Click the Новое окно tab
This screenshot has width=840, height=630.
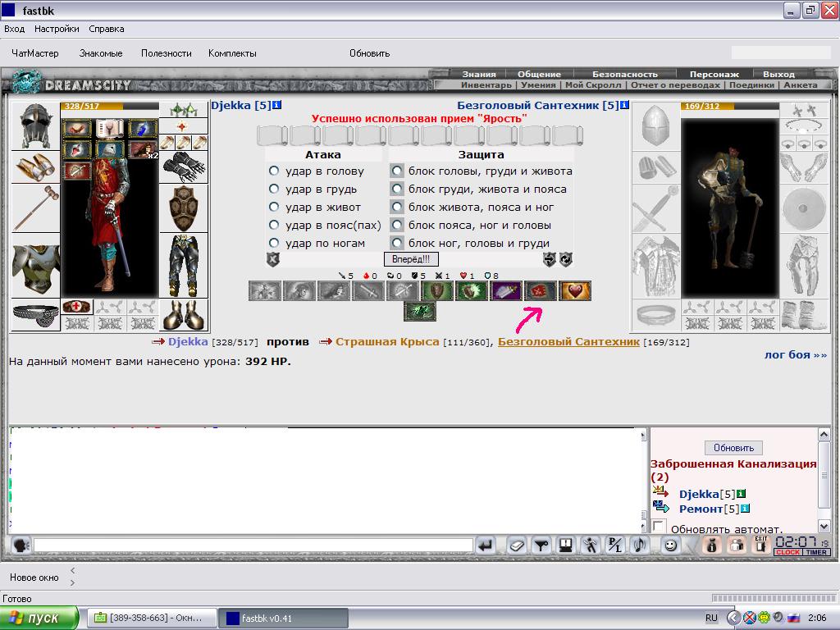pyautogui.click(x=34, y=577)
